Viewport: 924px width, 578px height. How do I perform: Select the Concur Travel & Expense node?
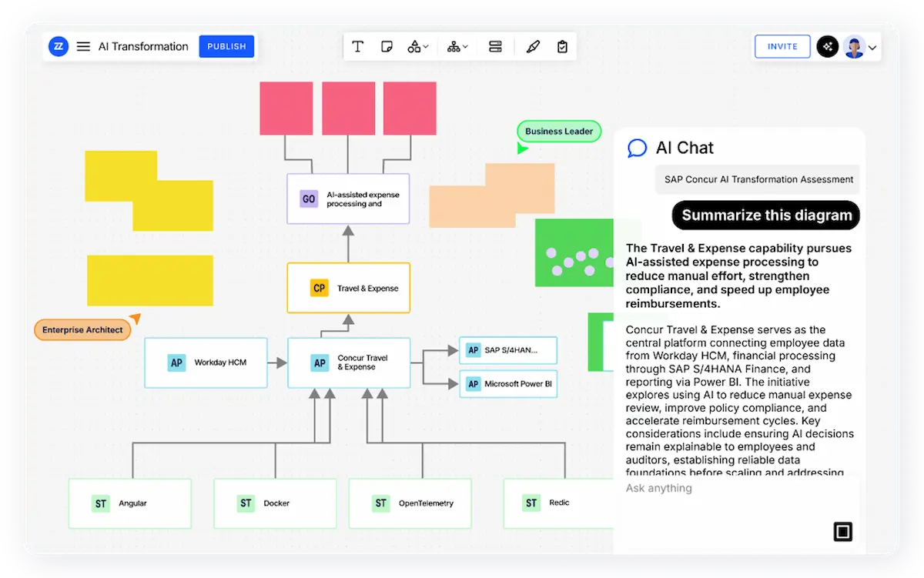tap(349, 363)
